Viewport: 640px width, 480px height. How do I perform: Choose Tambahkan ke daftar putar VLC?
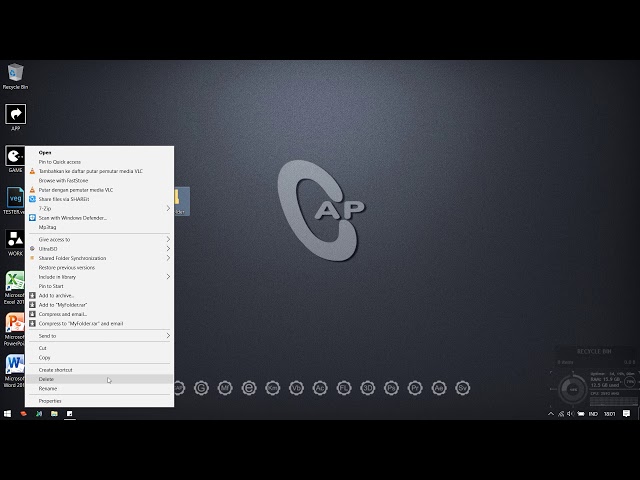[x=100, y=171]
